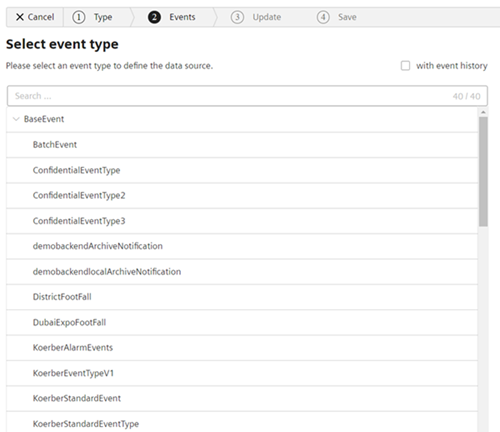
Task: Click the step 1 circle icon
Action: (79, 17)
